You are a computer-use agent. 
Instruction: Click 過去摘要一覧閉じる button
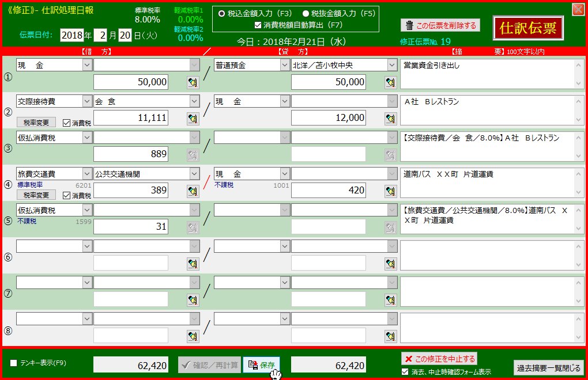[x=548, y=368]
